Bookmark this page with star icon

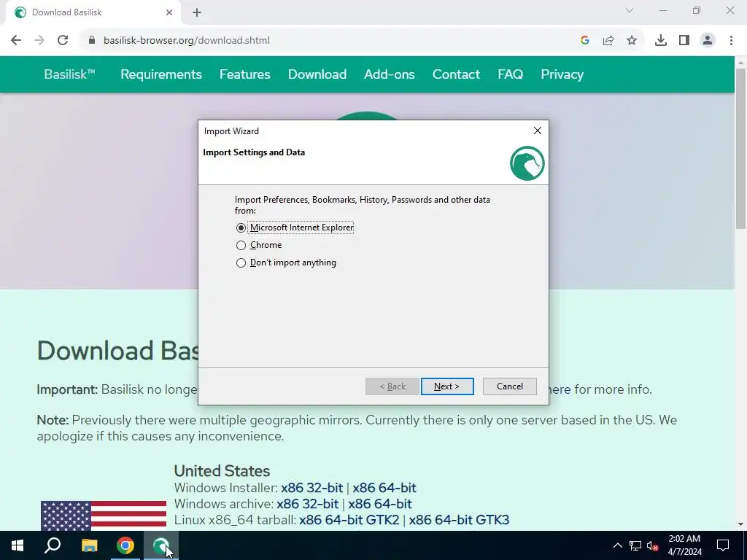pos(632,40)
